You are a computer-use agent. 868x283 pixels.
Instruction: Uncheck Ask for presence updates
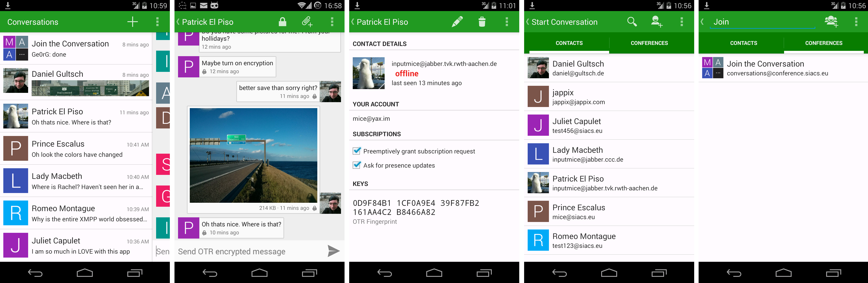coord(356,165)
